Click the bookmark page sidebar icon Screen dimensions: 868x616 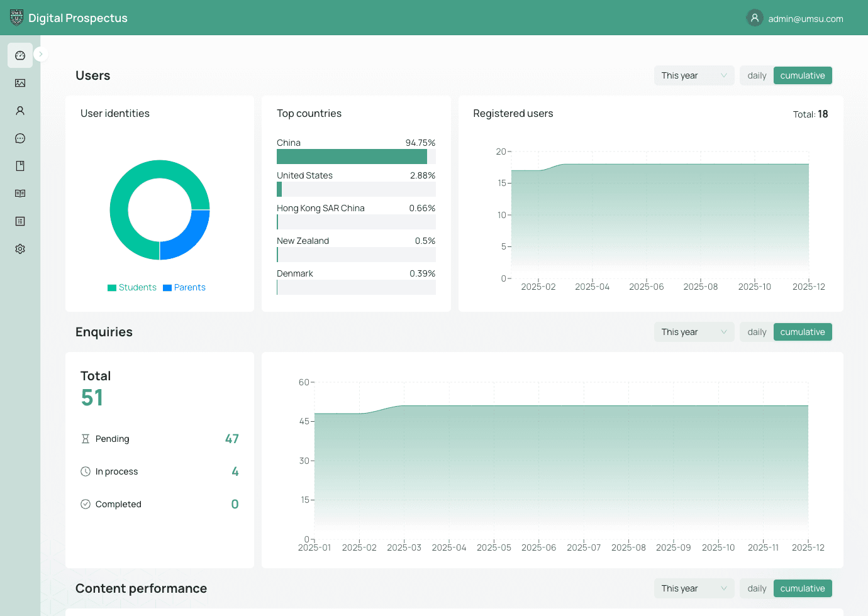(x=20, y=166)
